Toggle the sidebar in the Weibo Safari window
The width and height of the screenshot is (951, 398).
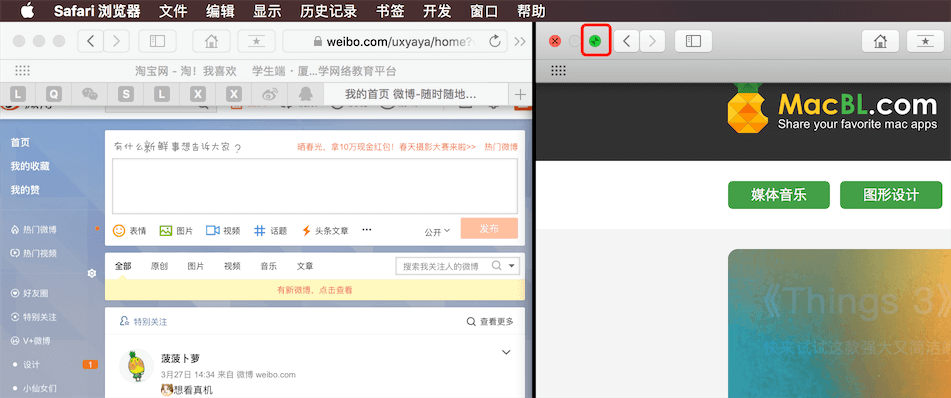[157, 41]
